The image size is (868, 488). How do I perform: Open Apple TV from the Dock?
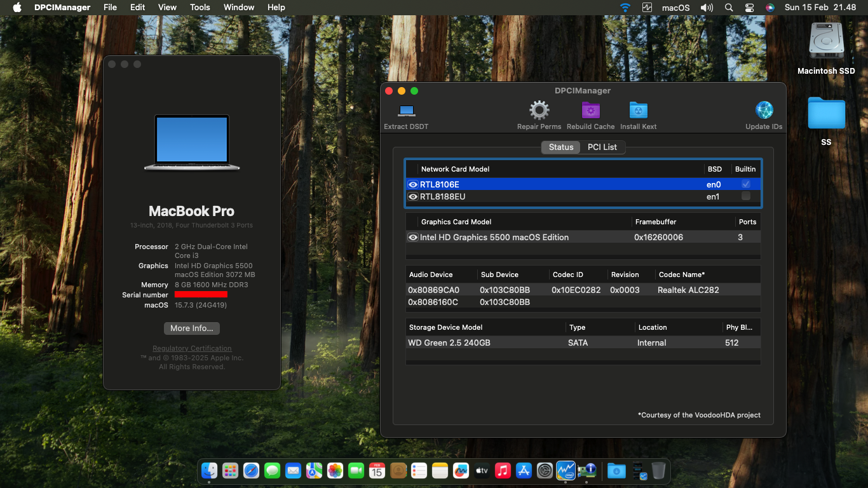pos(482,470)
